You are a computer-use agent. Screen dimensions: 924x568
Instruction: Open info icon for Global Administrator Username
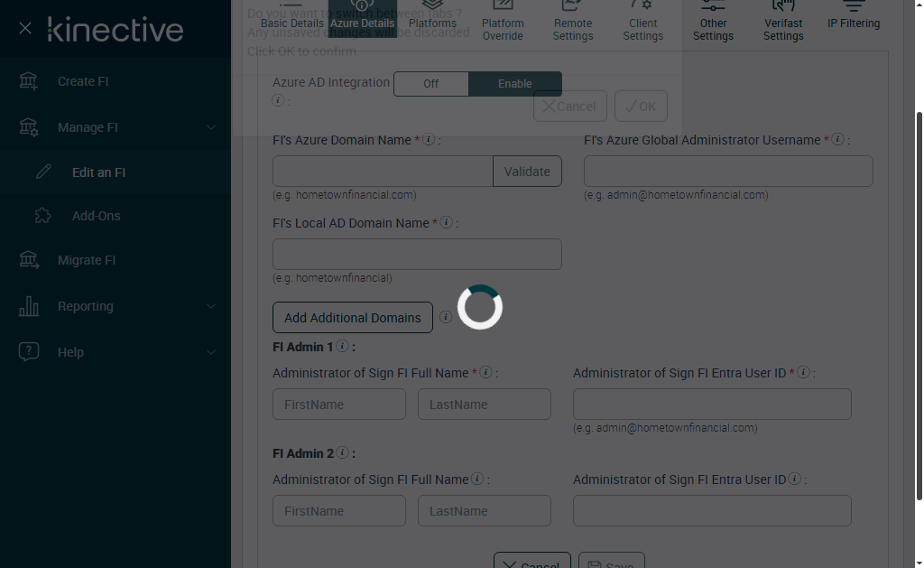click(x=837, y=139)
